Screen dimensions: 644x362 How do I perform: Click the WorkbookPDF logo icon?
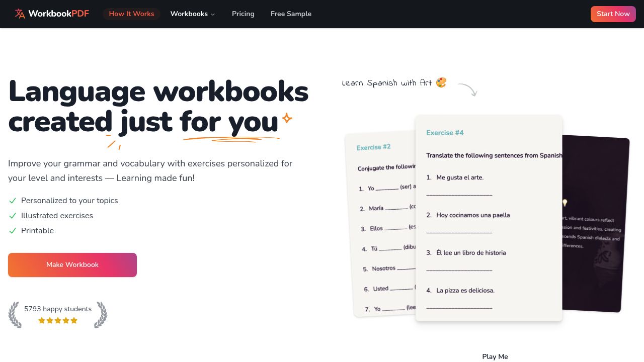20,14
